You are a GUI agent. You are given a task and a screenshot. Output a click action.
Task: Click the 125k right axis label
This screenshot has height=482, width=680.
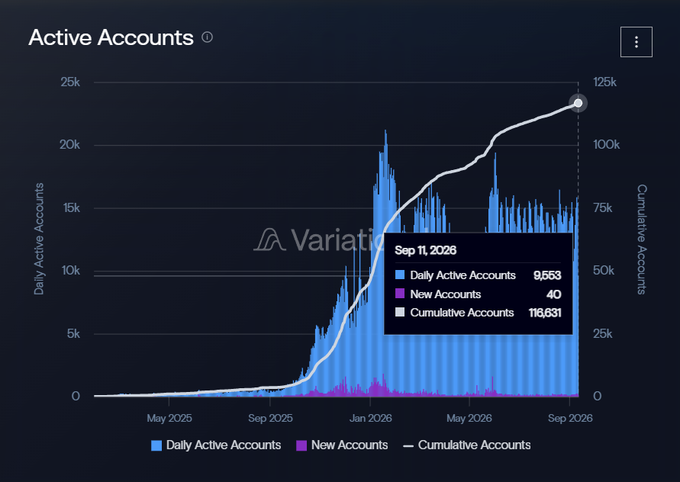605,82
